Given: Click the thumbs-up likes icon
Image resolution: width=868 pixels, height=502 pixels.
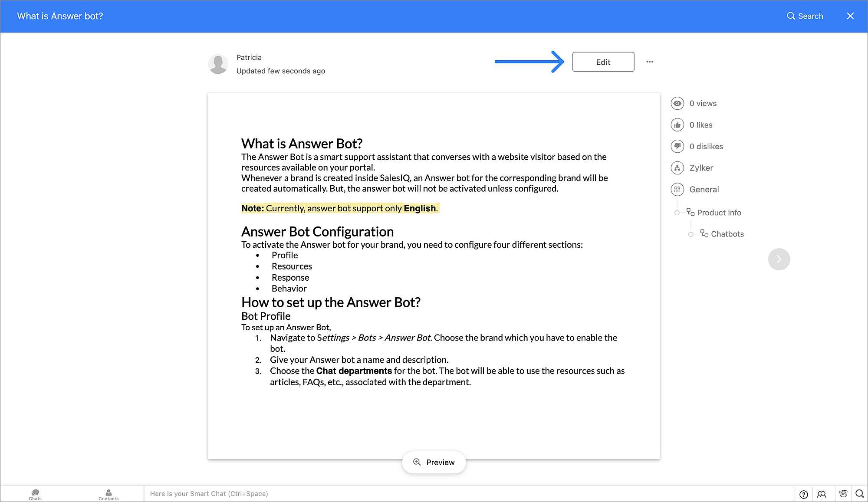Looking at the screenshot, I should [677, 125].
